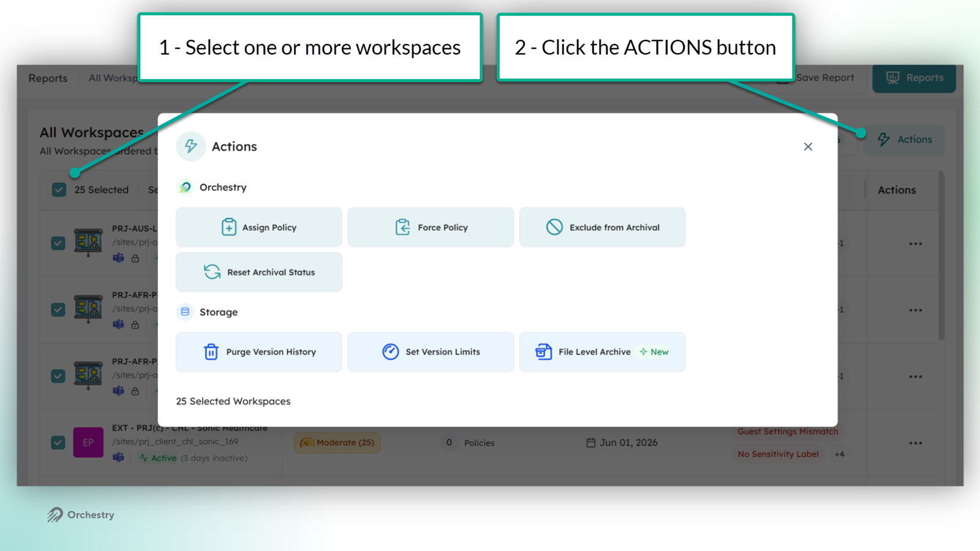Click Reset Archival Status
Viewport: 980px width, 551px height.
click(x=258, y=272)
